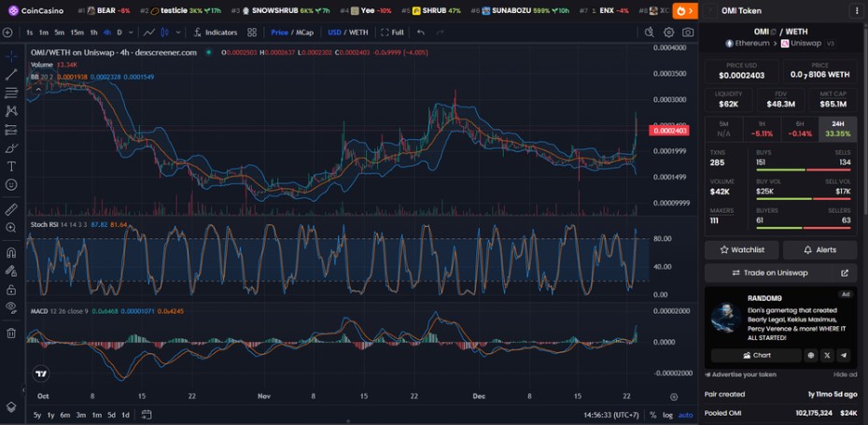Open go-to-date calendar icon

coord(147,415)
